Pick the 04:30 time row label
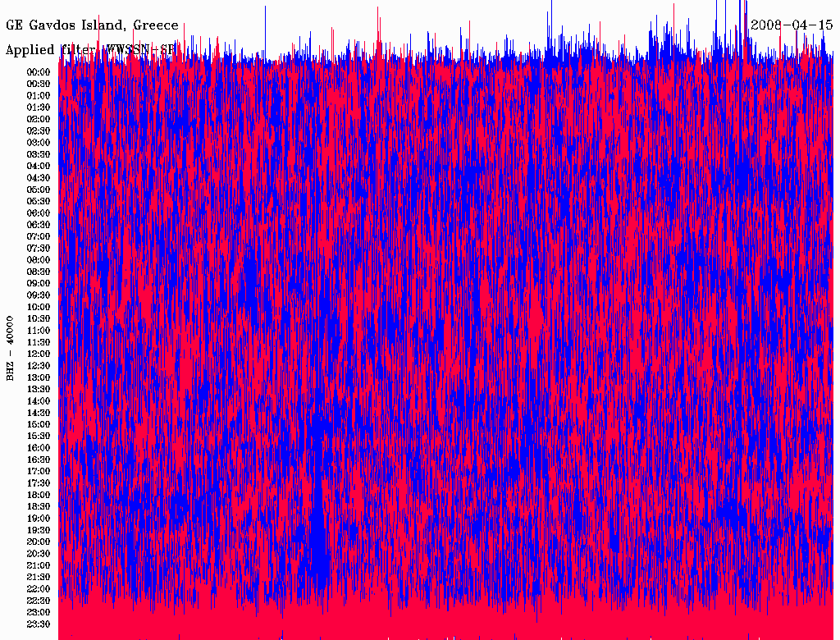840x640 pixels. point(39,178)
